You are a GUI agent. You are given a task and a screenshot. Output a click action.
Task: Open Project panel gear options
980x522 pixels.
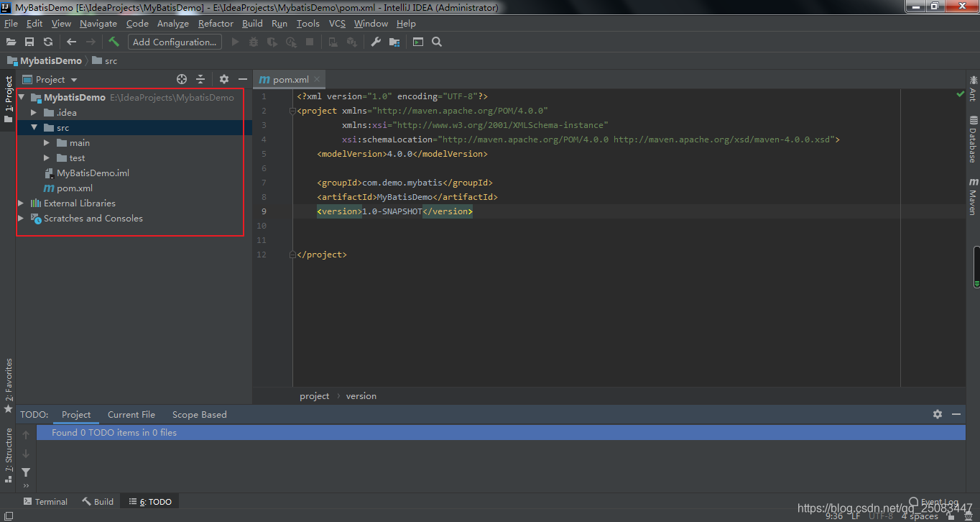[224, 79]
